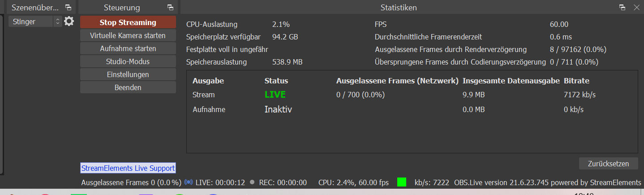The image size is (644, 195).
Task: Open Einstellungen
Action: point(128,74)
